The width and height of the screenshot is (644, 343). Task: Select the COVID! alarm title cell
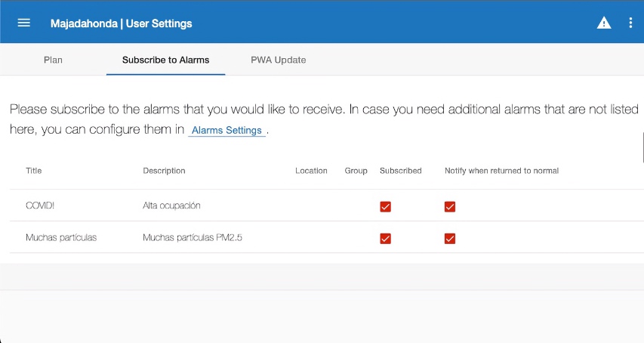click(x=40, y=205)
